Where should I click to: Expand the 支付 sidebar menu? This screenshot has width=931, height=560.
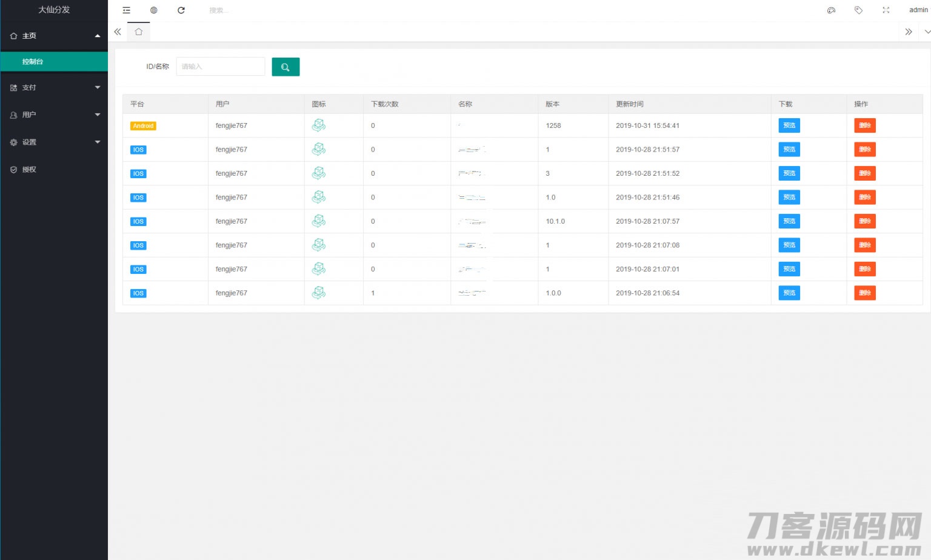pos(54,88)
